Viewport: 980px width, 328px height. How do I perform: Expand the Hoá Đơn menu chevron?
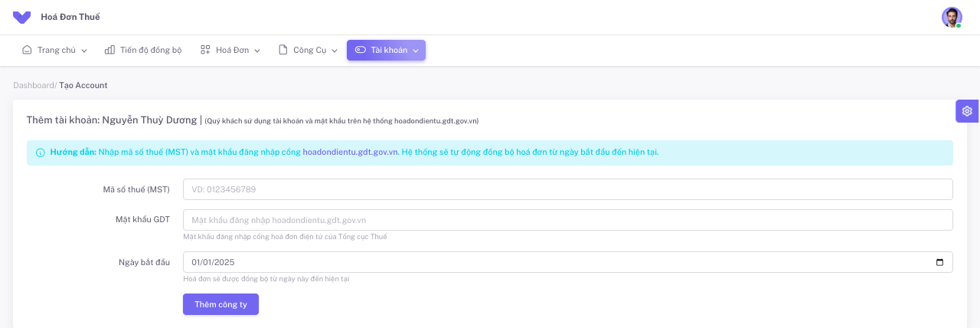tap(257, 51)
